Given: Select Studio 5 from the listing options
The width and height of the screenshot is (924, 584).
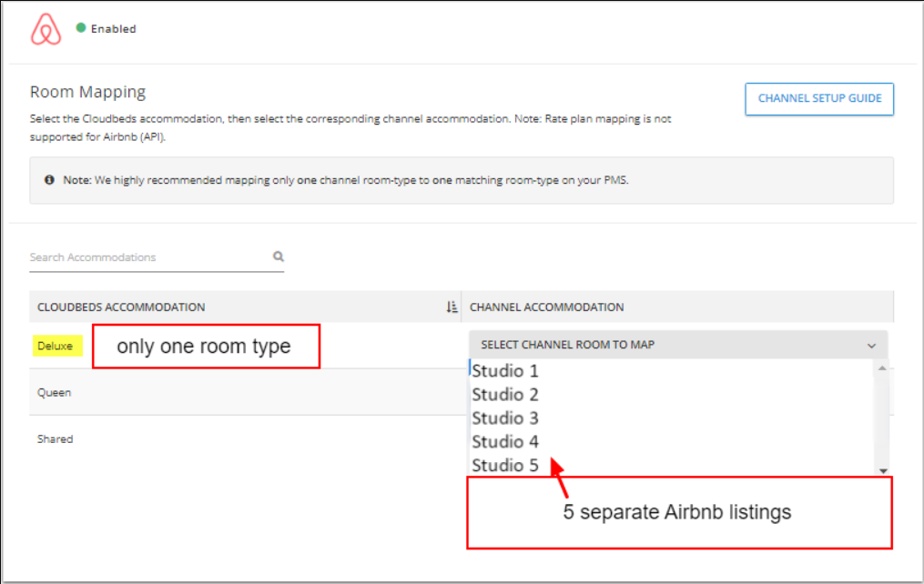Looking at the screenshot, I should (505, 466).
